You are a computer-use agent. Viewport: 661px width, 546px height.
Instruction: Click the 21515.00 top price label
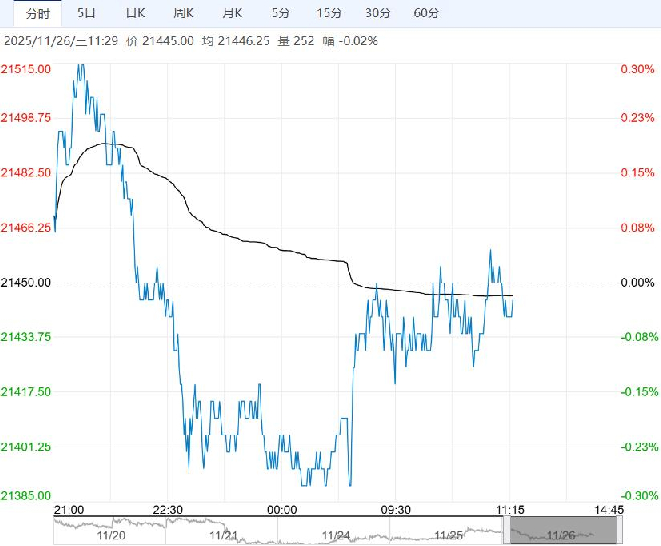click(x=27, y=69)
